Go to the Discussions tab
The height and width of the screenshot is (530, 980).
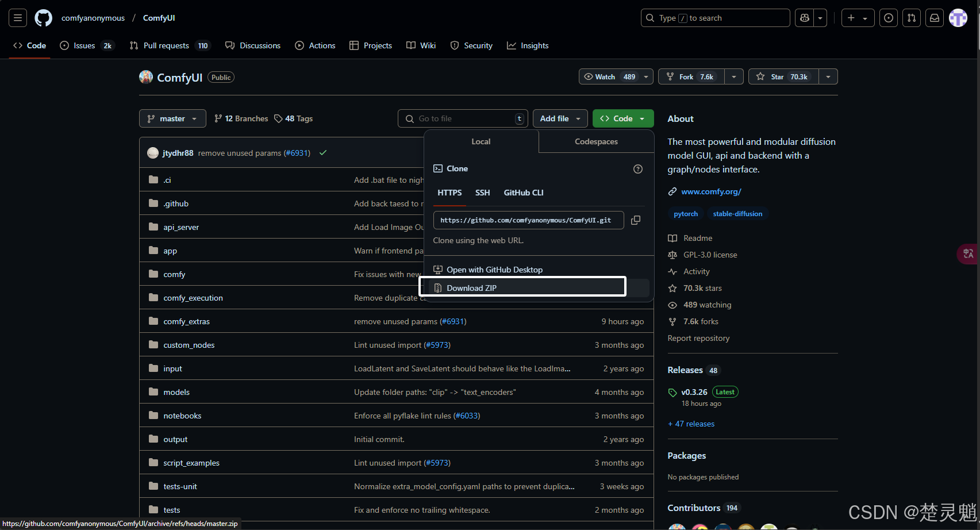(x=253, y=45)
